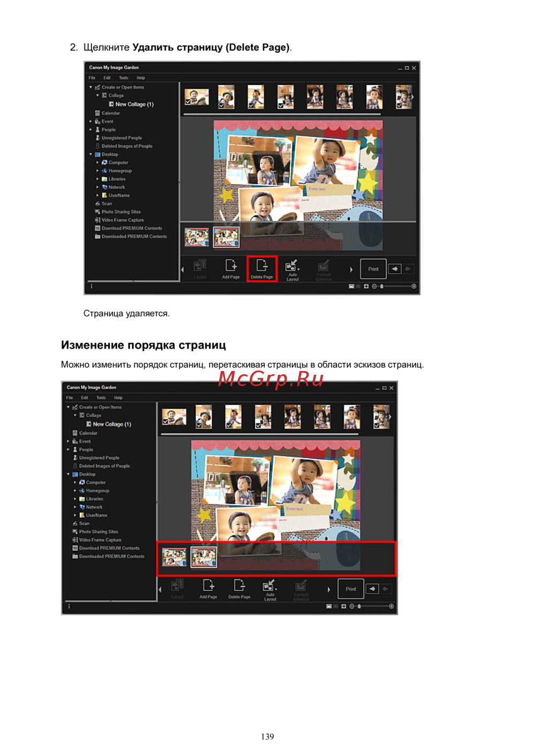Click the red-outlined Delete Page icon in upper window

262,268
